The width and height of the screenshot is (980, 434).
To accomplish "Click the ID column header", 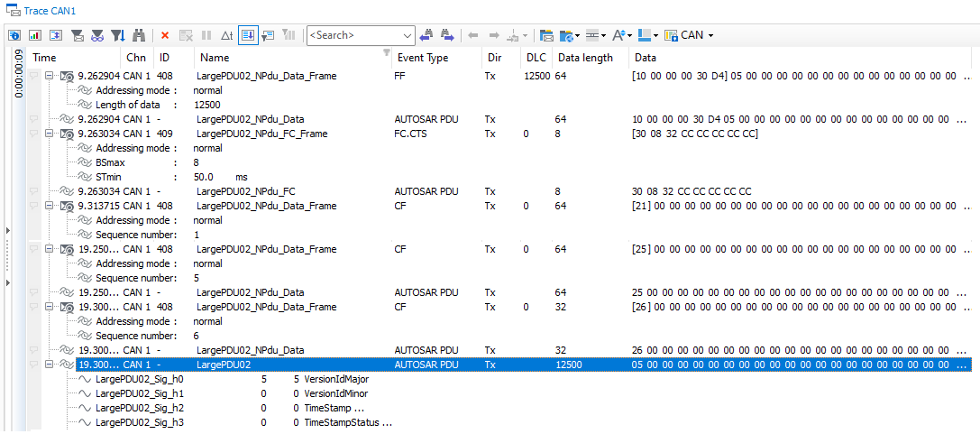I will (x=164, y=58).
